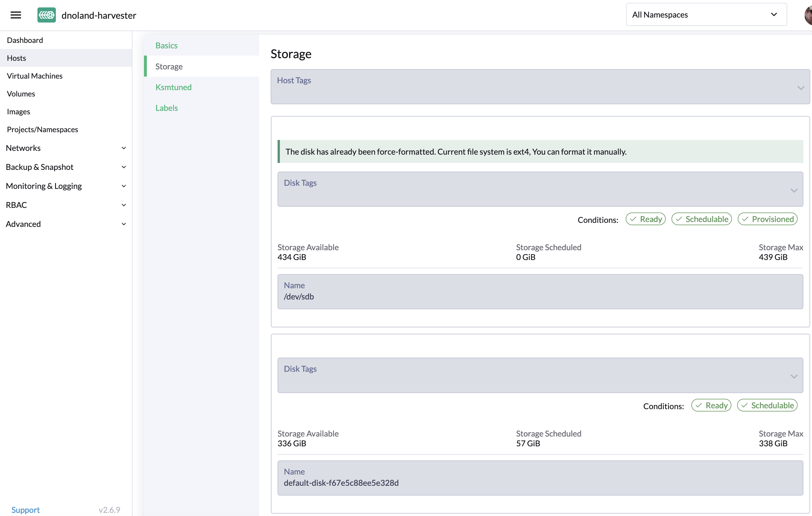Click the Harvester logo icon

coord(47,15)
